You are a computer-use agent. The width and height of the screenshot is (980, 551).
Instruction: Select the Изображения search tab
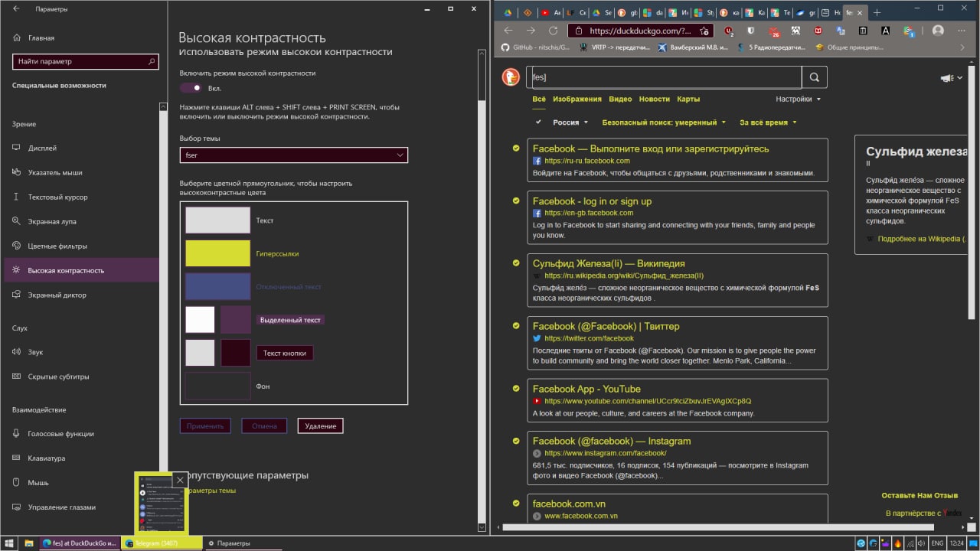[577, 99]
